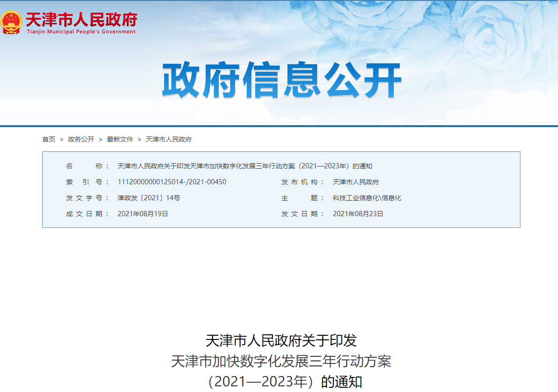Click the title line 天津市人民政府关于印发

[x=281, y=340]
